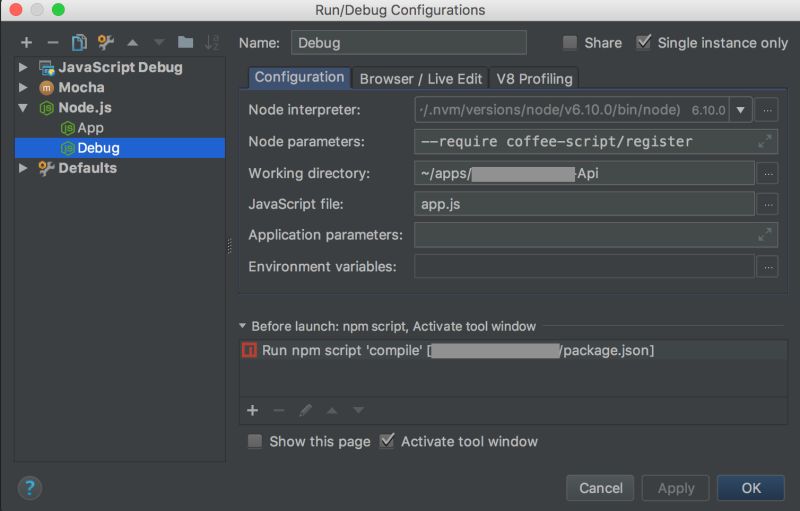Click the JavaScript file field

(584, 204)
